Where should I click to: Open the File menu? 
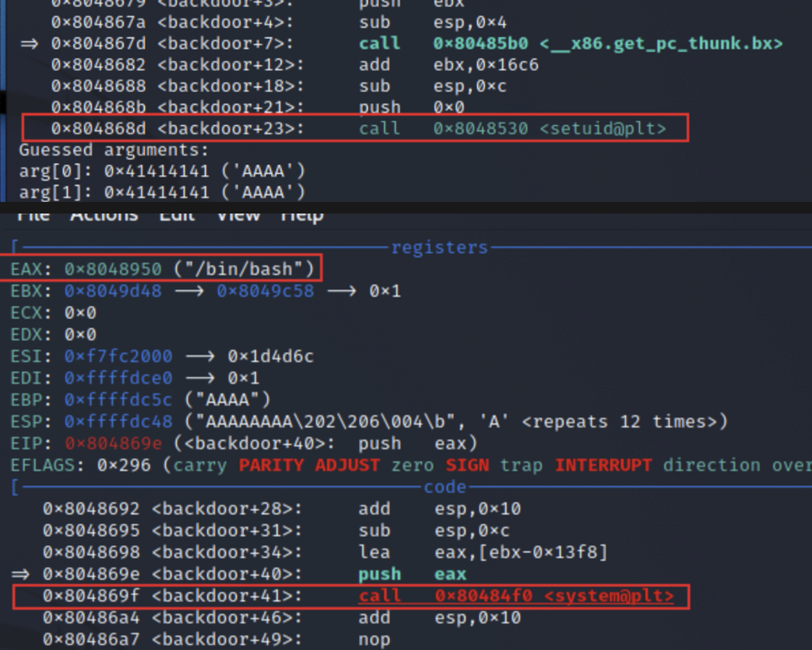(x=33, y=216)
